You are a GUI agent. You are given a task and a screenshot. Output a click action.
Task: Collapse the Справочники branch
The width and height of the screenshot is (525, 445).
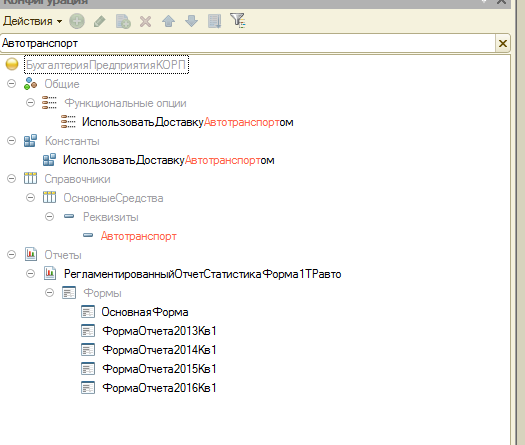(11, 178)
